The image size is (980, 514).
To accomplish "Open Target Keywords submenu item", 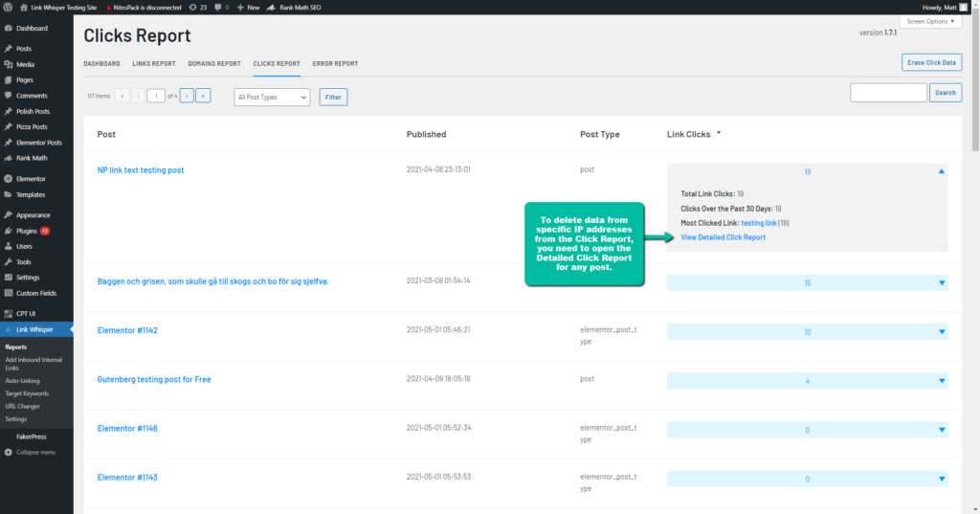I will pyautogui.click(x=27, y=393).
